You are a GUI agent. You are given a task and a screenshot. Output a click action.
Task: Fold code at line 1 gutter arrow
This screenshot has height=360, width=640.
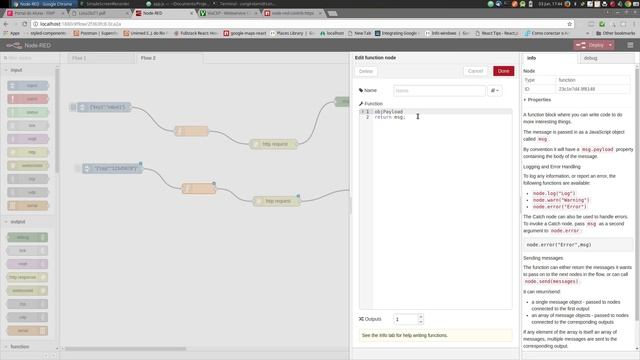click(x=362, y=111)
